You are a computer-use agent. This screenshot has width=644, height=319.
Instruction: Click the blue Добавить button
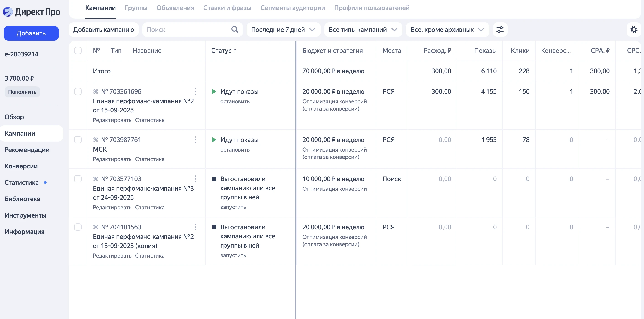[x=31, y=33]
